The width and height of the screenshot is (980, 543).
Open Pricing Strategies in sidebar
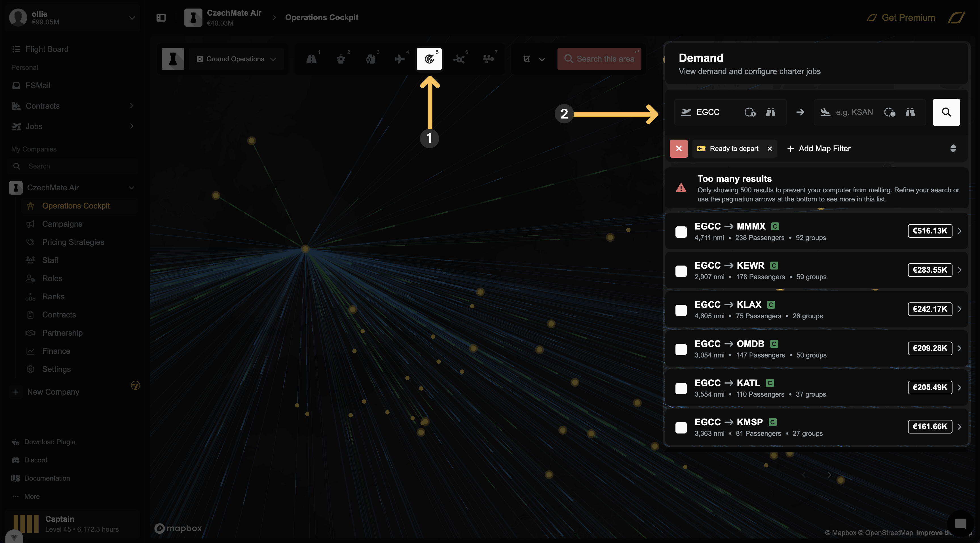point(73,242)
